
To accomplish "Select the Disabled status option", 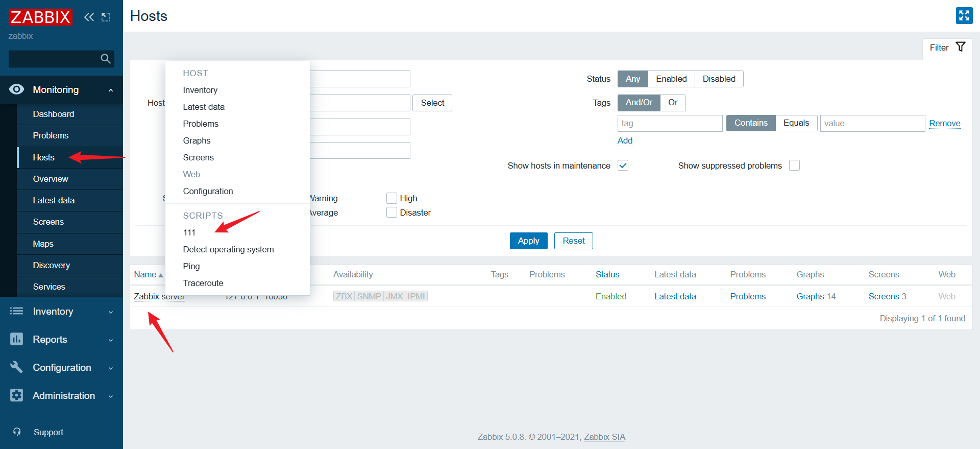I will click(719, 79).
